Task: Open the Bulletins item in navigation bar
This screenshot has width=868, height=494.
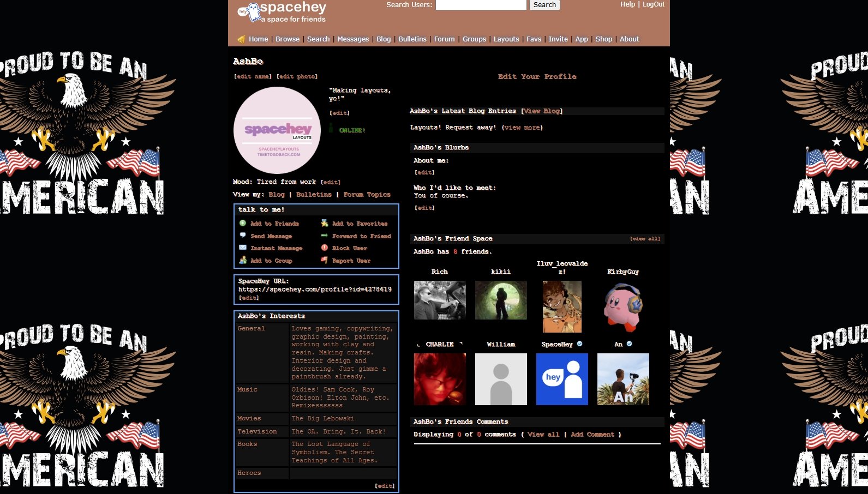Action: (412, 39)
